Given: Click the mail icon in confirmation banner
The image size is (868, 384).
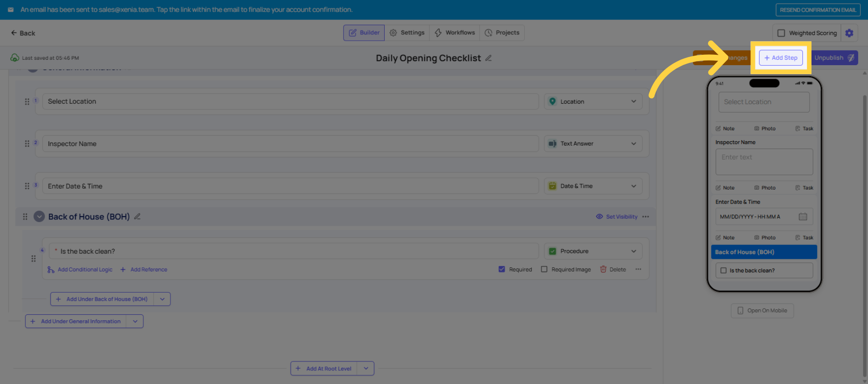Looking at the screenshot, I should click(x=11, y=9).
